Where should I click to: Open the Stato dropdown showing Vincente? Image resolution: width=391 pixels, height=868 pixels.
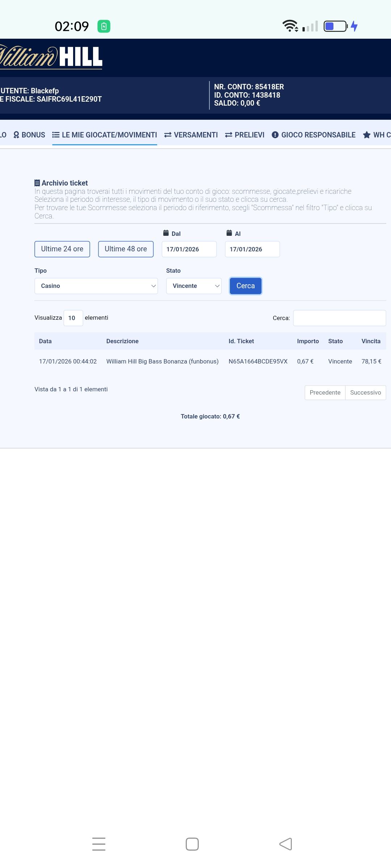194,286
